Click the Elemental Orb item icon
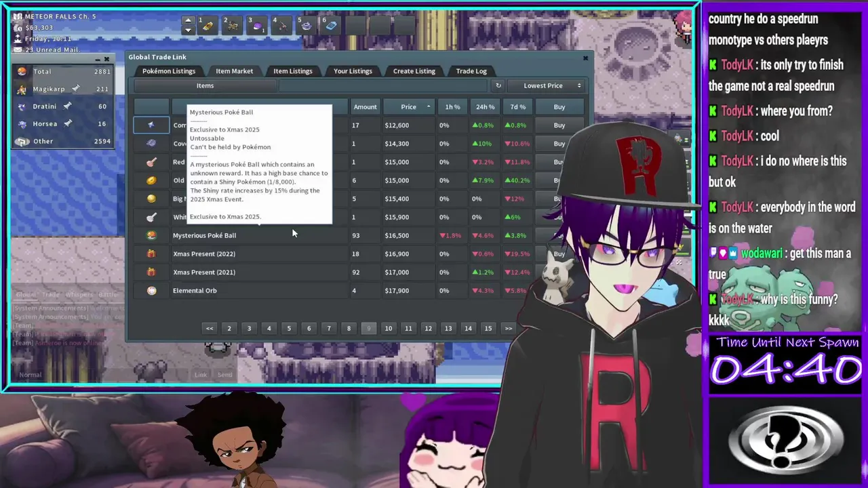 151,290
